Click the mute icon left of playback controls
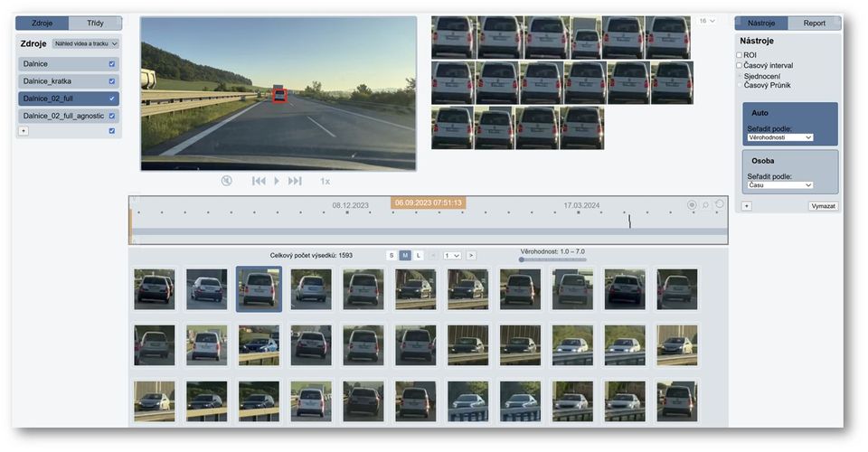 tap(226, 181)
